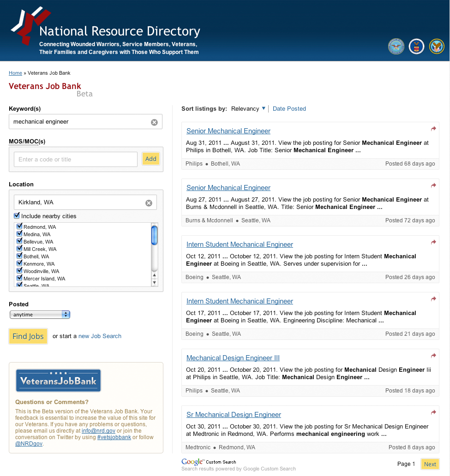
Task: Open the Posted anytime dropdown
Action: pyautogui.click(x=40, y=315)
